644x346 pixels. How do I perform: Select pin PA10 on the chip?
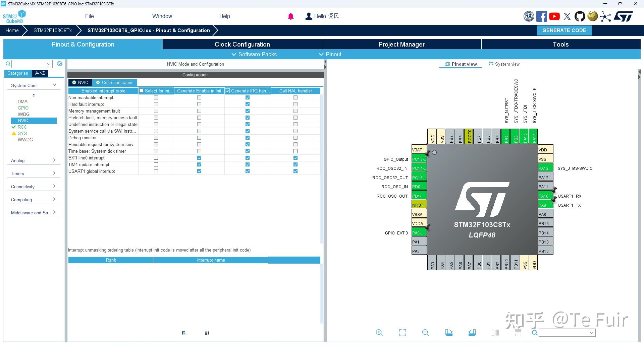point(544,196)
